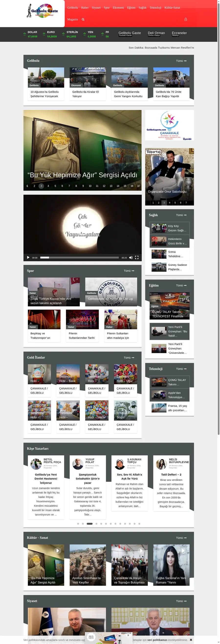Image resolution: width=220 pixels, height=644 pixels.
Task: Open the Haber menu item
Action: coord(85,8)
